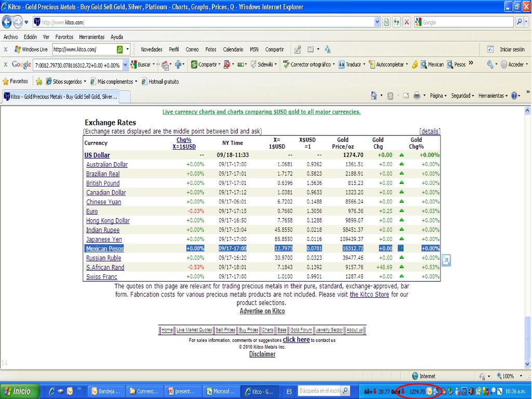Expand Sitios sugeridos dropdown
Screen dimensions: 532x399
click(x=85, y=82)
